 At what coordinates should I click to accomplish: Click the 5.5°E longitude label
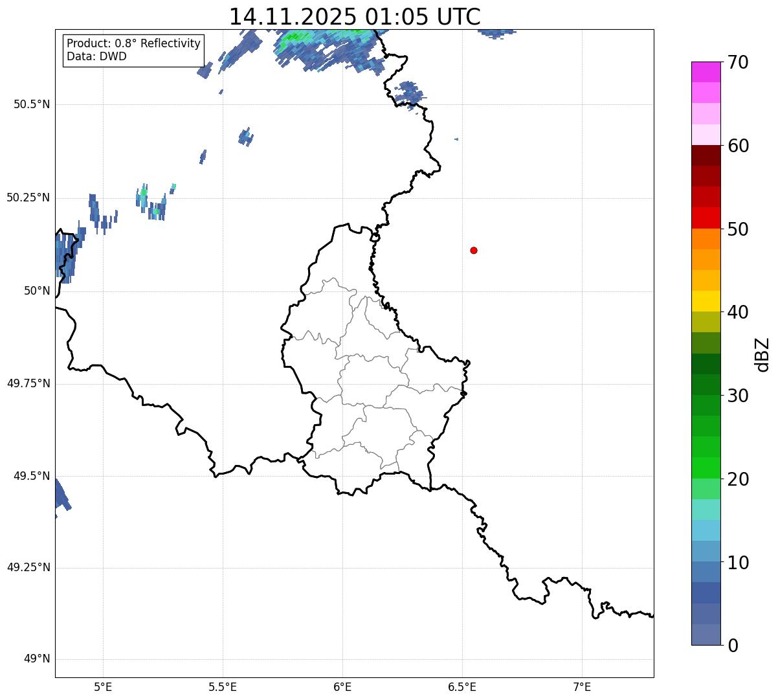(x=223, y=686)
